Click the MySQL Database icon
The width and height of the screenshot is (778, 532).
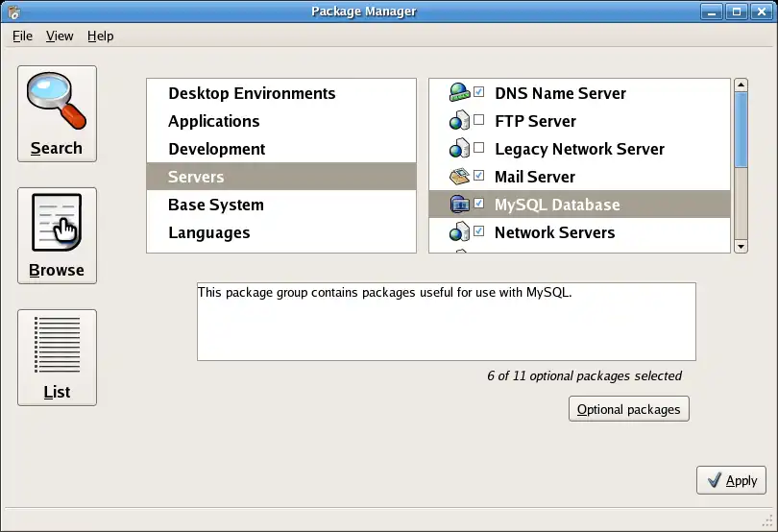[x=459, y=205]
